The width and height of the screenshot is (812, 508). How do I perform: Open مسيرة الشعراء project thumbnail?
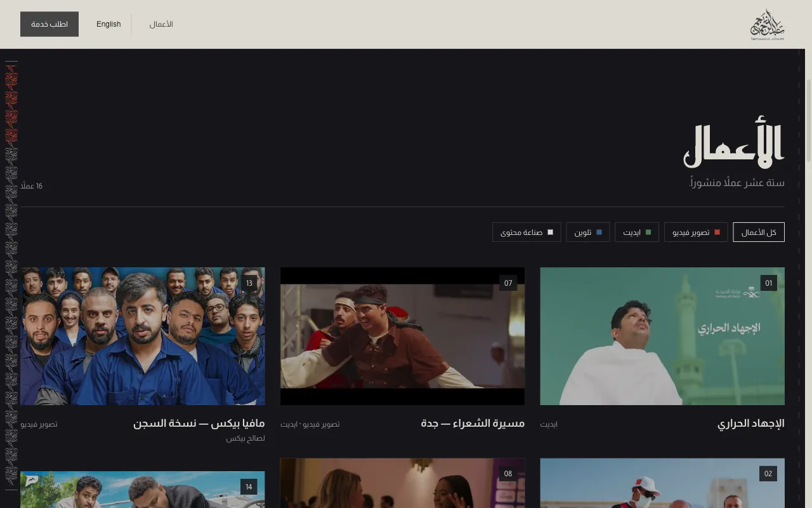(x=402, y=336)
